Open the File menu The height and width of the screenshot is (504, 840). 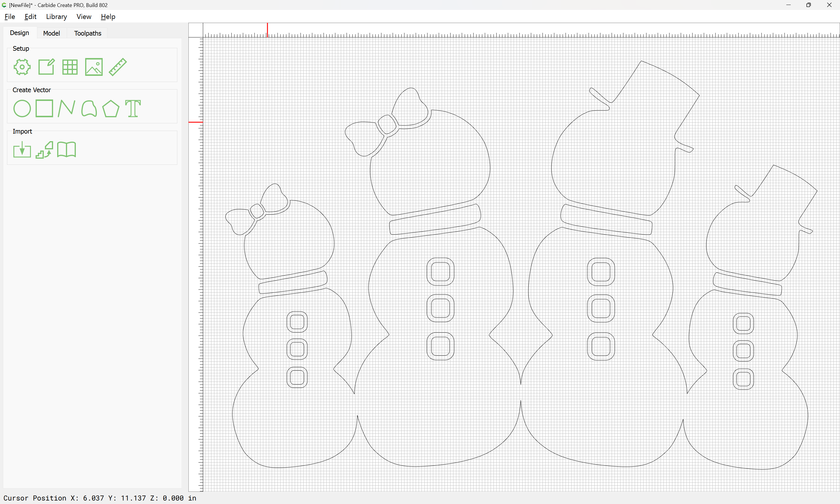pyautogui.click(x=10, y=17)
